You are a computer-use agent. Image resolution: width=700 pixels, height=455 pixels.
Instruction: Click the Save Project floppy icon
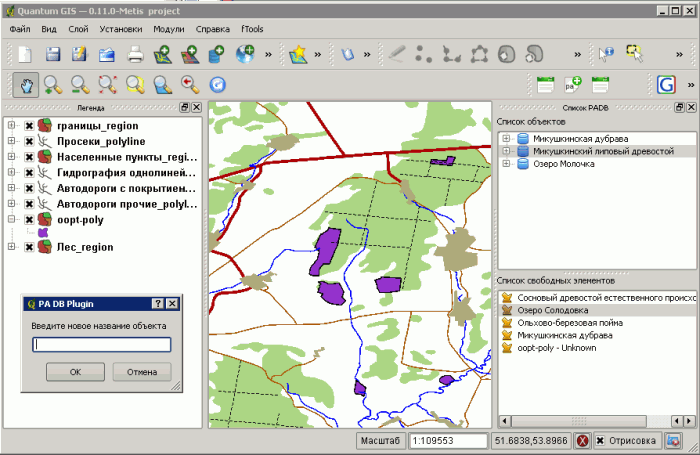(x=53, y=54)
